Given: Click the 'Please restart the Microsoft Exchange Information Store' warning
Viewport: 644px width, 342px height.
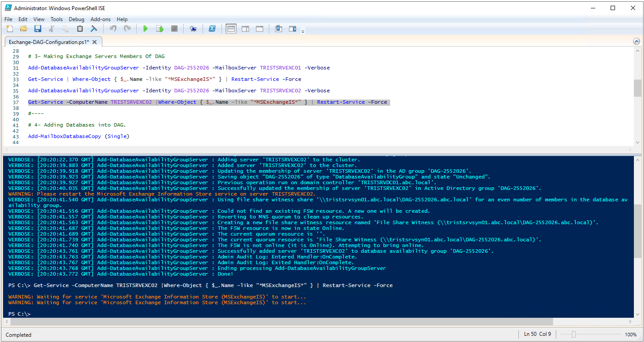Looking at the screenshot, I should [x=162, y=194].
